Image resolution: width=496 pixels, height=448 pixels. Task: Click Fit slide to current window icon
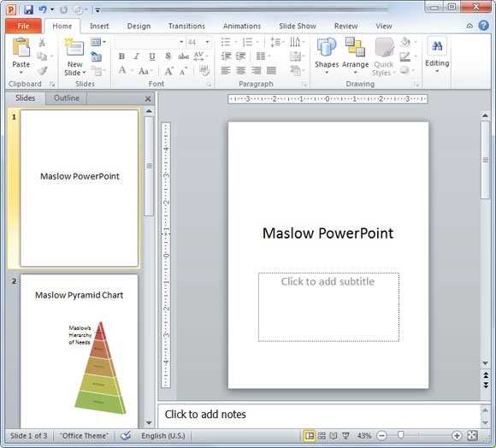(472, 436)
